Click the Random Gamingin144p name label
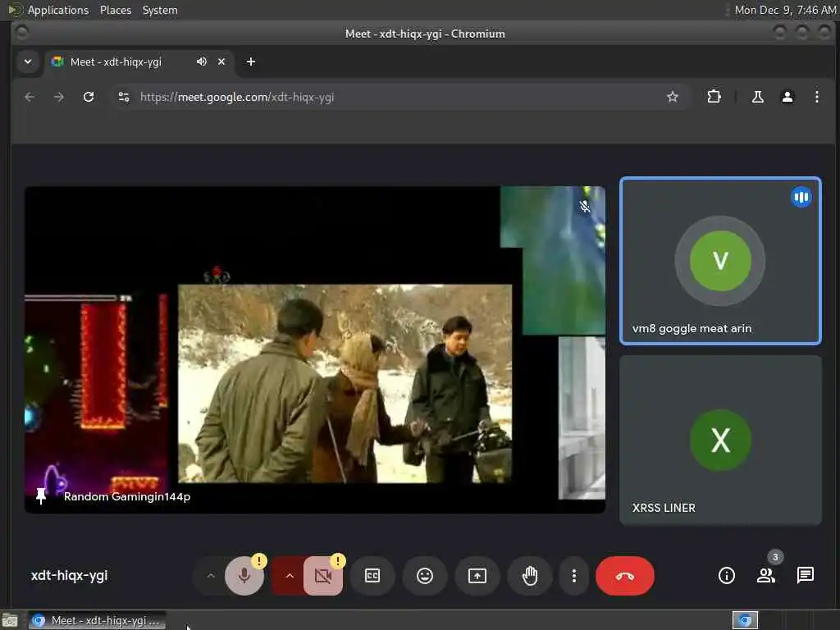The image size is (840, 630). pos(127,496)
